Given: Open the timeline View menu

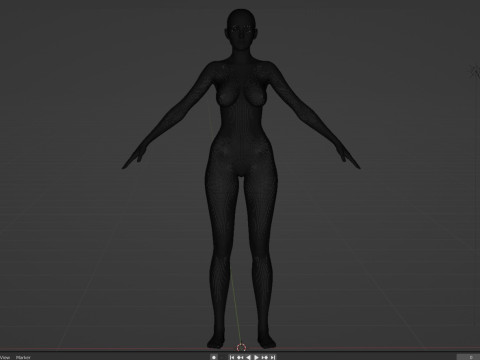Looking at the screenshot, I should click(5, 357).
